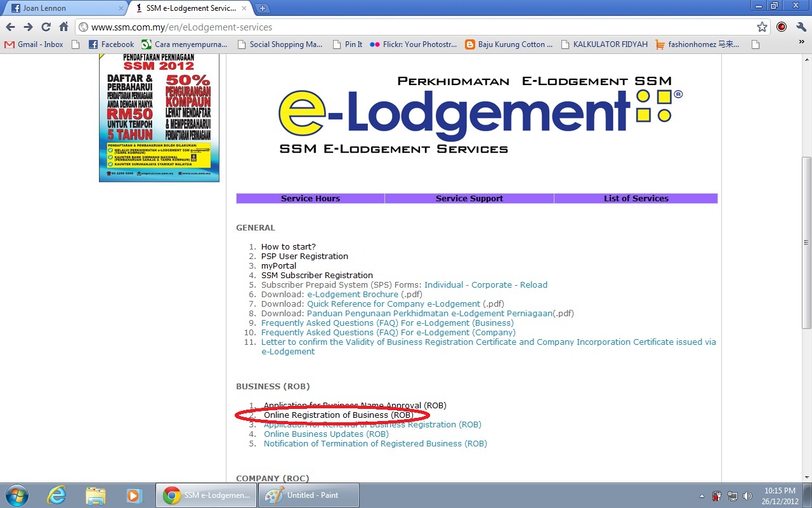Open the network icon in the tray

tap(733, 496)
